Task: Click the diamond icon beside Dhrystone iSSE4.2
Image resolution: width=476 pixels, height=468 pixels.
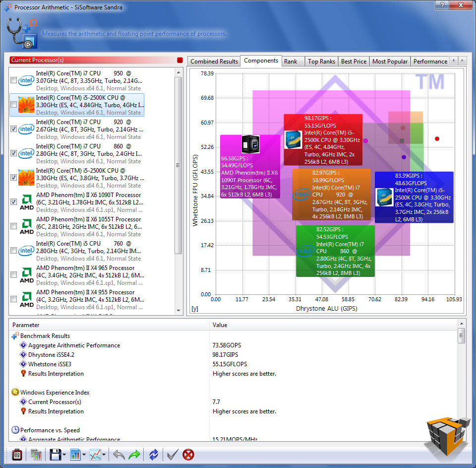Action: coord(23,354)
